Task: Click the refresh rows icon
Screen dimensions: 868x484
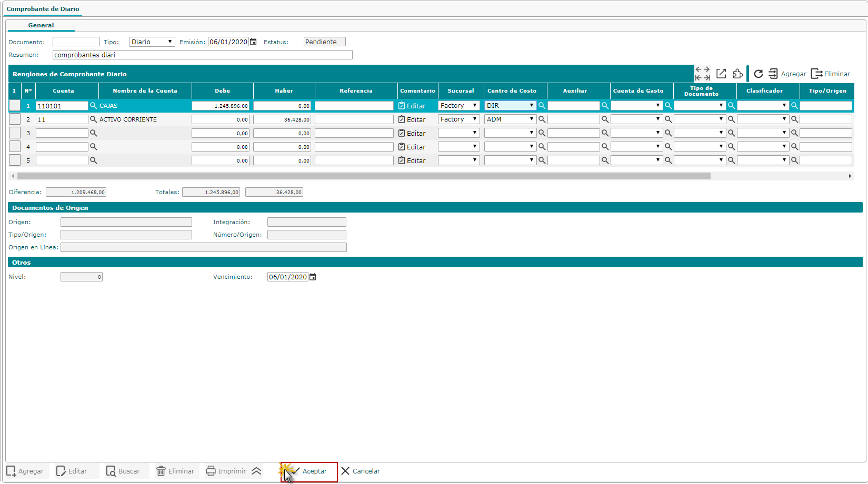Action: click(x=758, y=74)
